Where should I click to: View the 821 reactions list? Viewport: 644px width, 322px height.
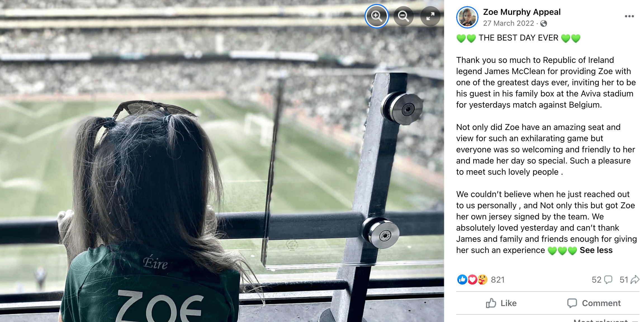coord(498,280)
